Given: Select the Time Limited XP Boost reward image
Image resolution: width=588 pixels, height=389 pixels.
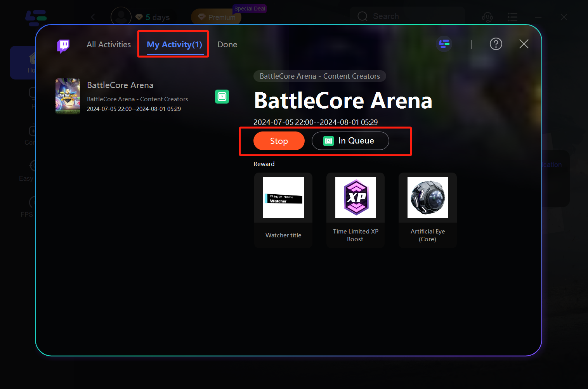Looking at the screenshot, I should pos(356,197).
